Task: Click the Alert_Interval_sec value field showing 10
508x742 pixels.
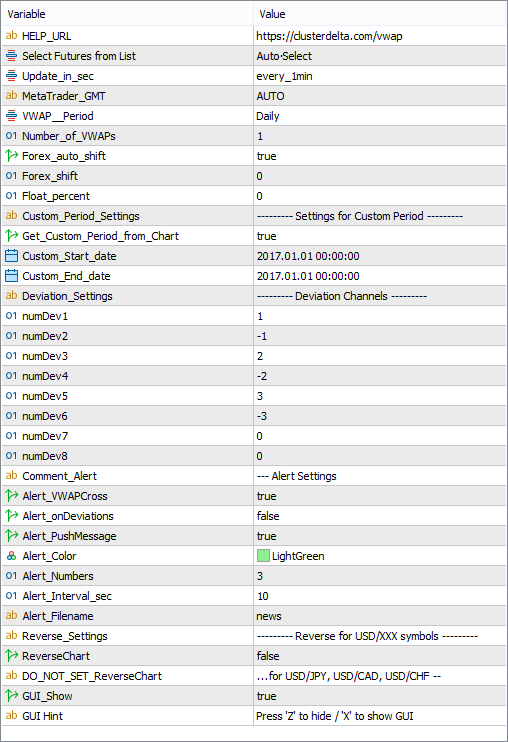Action: [x=380, y=596]
